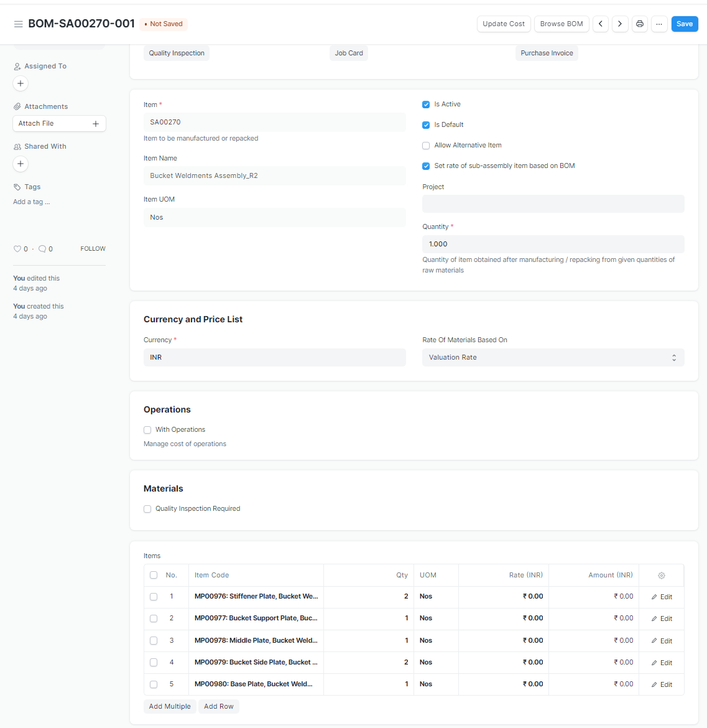The height and width of the screenshot is (728, 707).
Task: Click the Update Cost button
Action: pyautogui.click(x=504, y=24)
